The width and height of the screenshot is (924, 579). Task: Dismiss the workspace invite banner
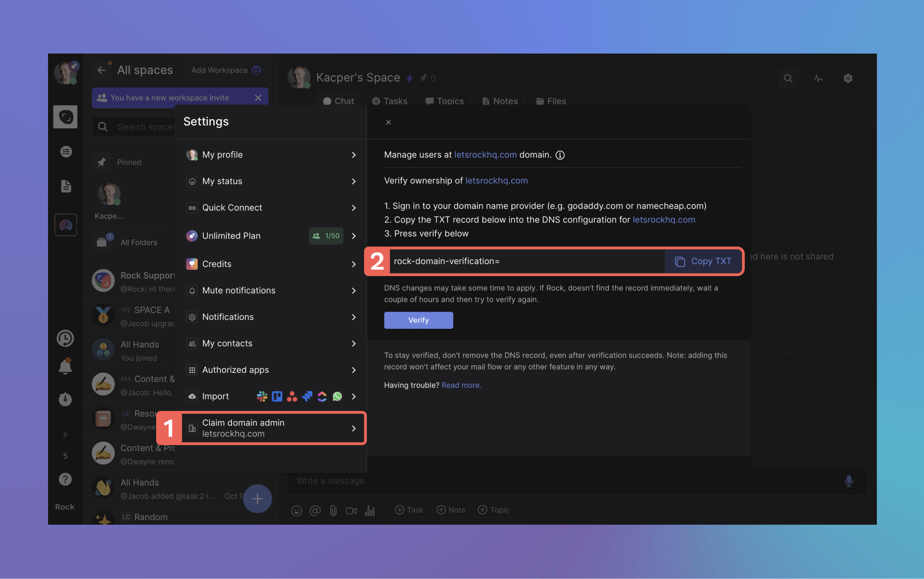coord(258,98)
